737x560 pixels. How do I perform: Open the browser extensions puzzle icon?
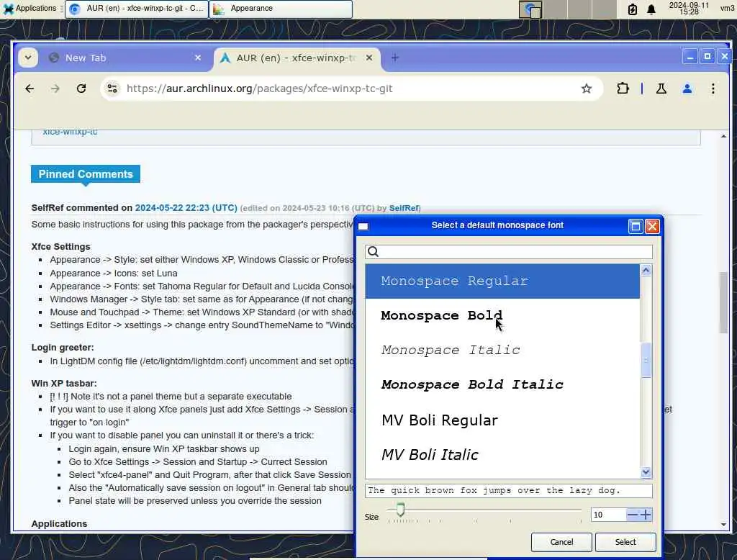tap(623, 89)
